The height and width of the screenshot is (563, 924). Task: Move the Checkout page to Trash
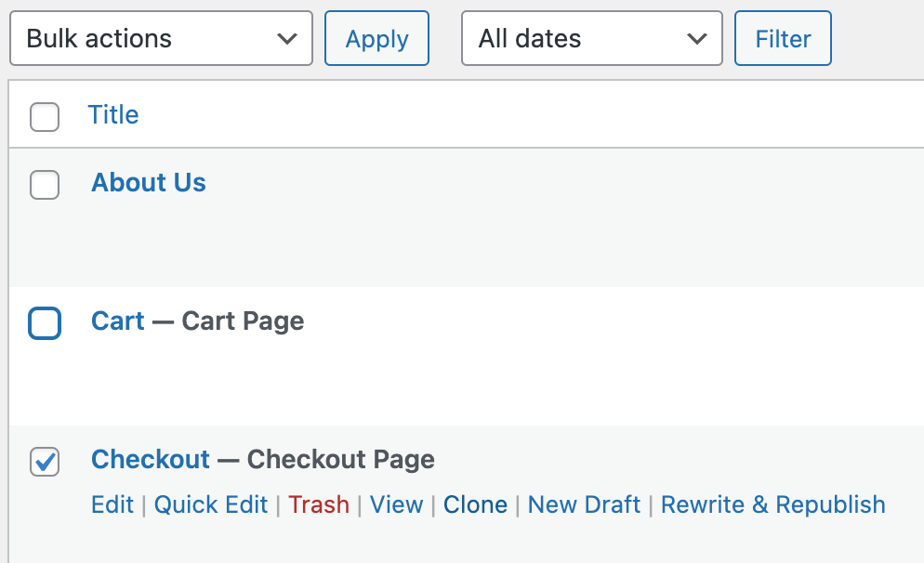[319, 504]
